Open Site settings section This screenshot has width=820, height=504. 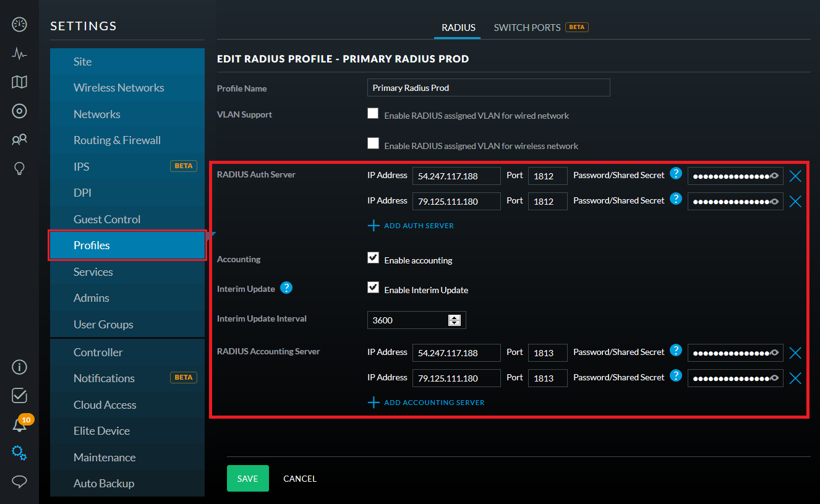(127, 61)
